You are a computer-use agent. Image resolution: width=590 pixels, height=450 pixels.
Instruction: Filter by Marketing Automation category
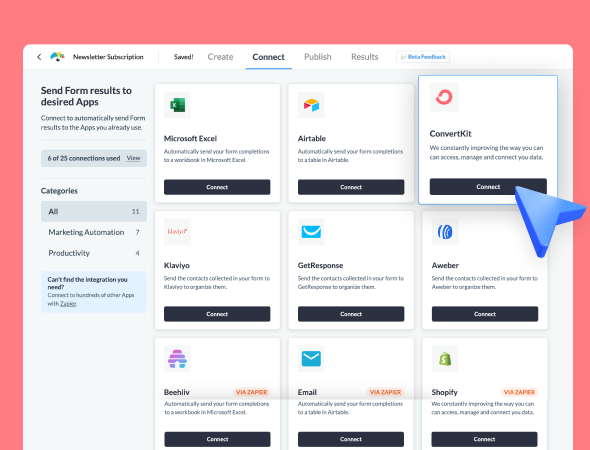coord(94,232)
